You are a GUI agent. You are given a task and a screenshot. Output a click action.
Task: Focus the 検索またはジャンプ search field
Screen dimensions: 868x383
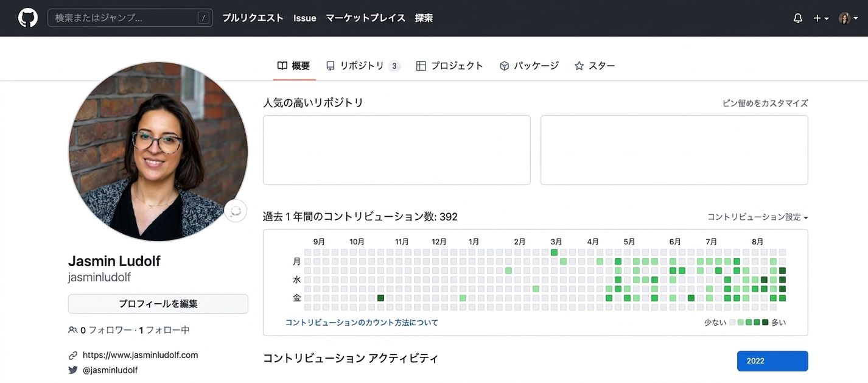coord(130,18)
